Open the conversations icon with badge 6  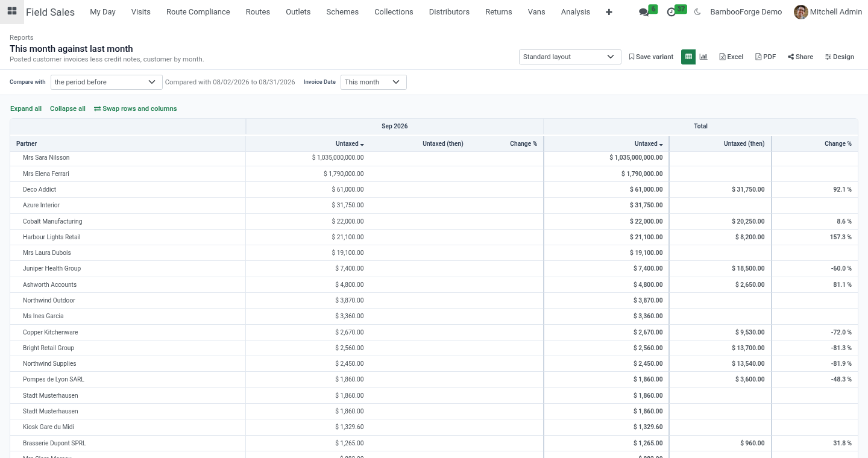coord(647,11)
